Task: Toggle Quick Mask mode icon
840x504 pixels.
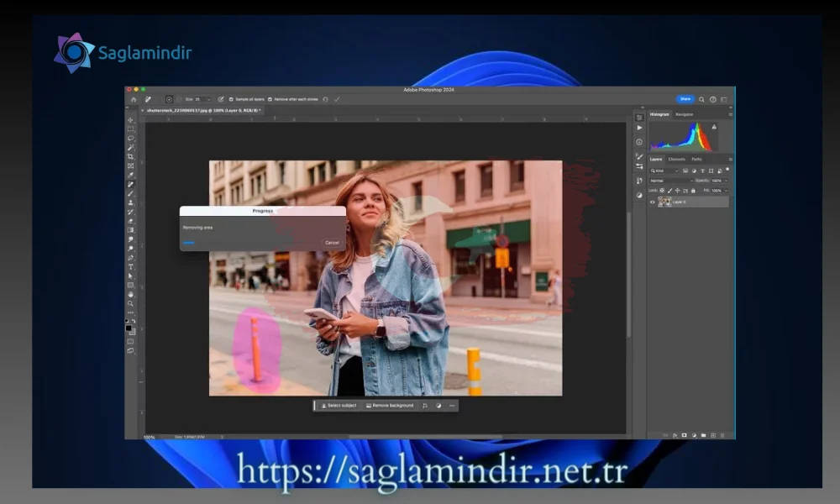Action: [x=130, y=341]
